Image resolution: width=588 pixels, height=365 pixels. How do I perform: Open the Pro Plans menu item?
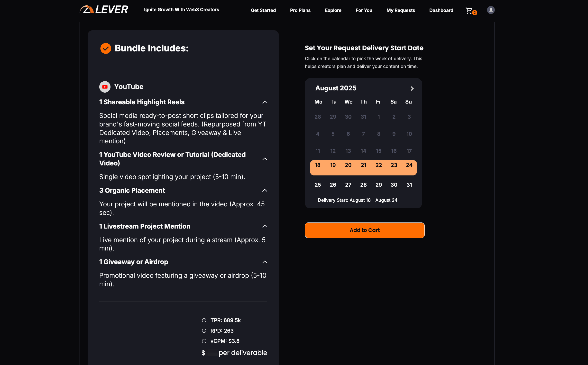[300, 10]
